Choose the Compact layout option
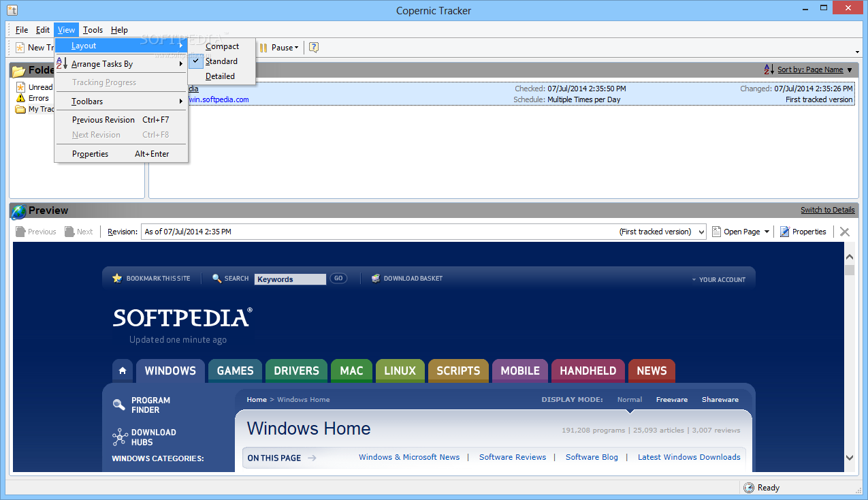The height and width of the screenshot is (500, 868). 222,46
